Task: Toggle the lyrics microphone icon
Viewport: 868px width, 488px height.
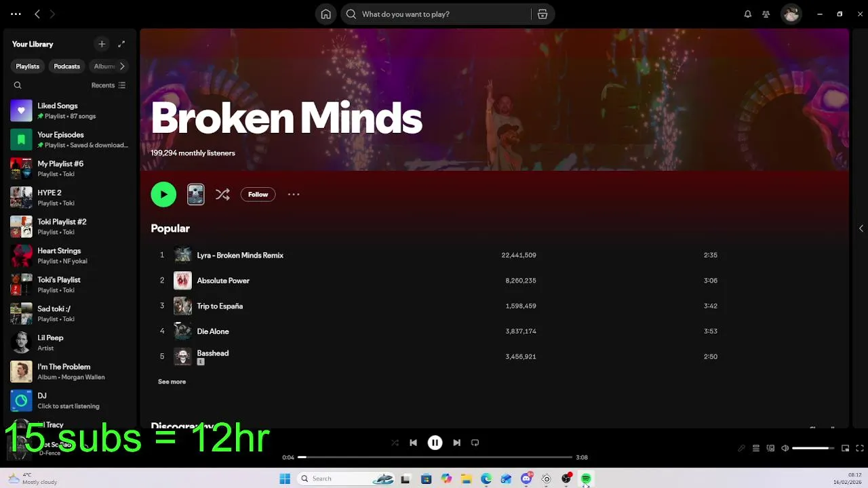Action: pyautogui.click(x=741, y=448)
